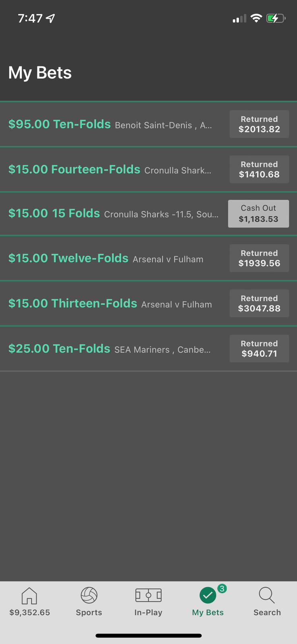Open Sports via the soccer ball icon
297x644 pixels.
tap(89, 595)
